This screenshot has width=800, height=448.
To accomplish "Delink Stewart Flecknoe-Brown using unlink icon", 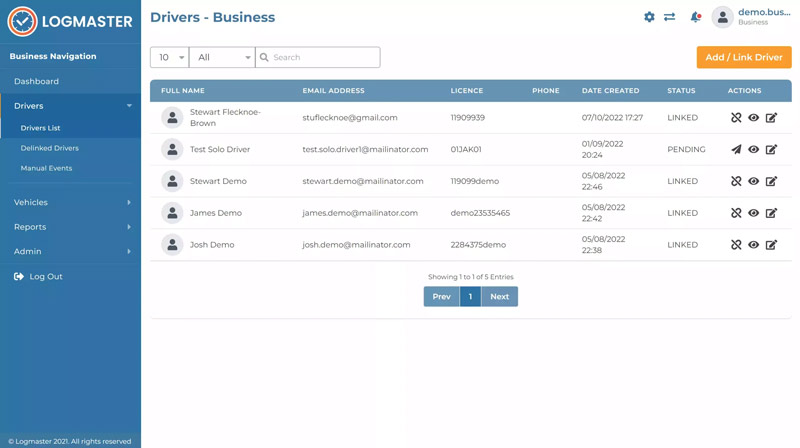I will pyautogui.click(x=736, y=118).
